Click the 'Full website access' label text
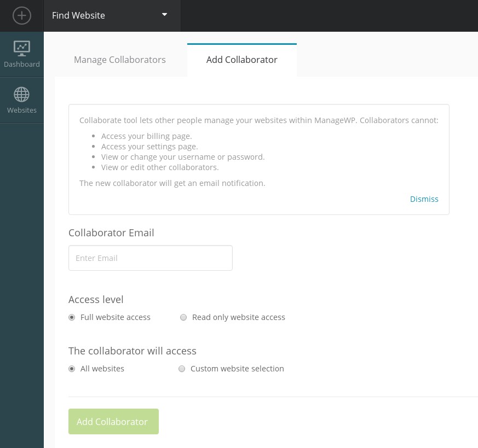The image size is (478, 448). pos(115,317)
